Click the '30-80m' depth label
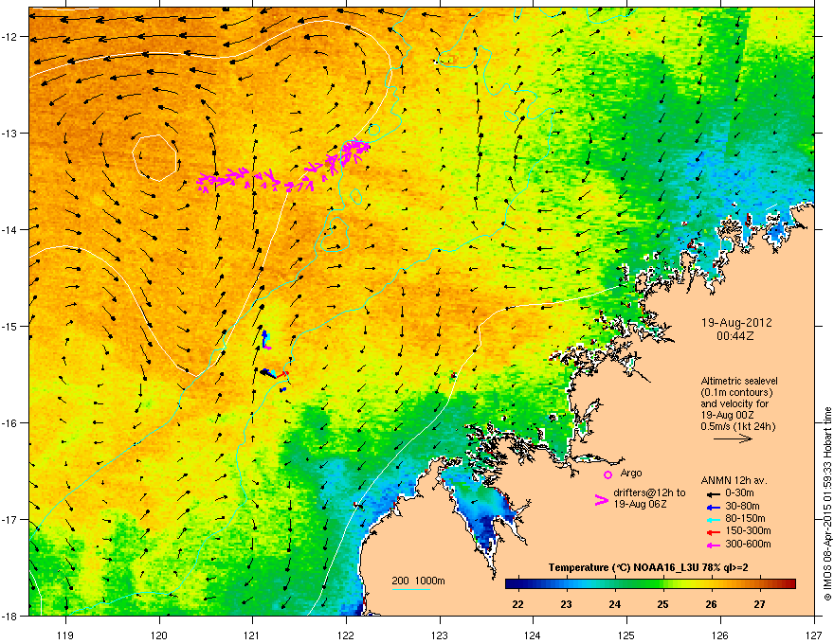 [742, 507]
